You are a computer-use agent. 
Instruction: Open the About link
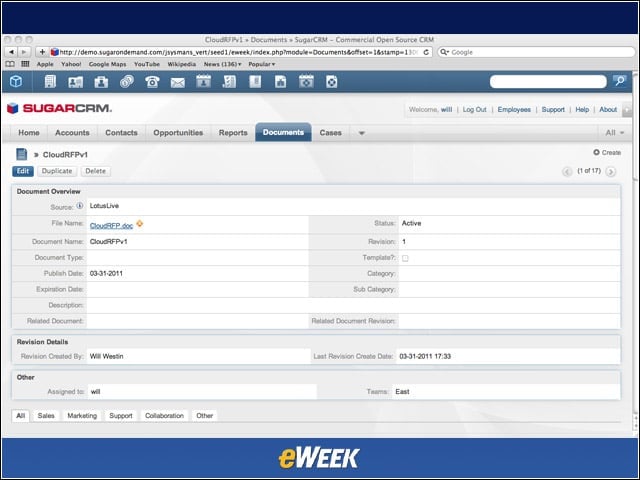(x=608, y=109)
